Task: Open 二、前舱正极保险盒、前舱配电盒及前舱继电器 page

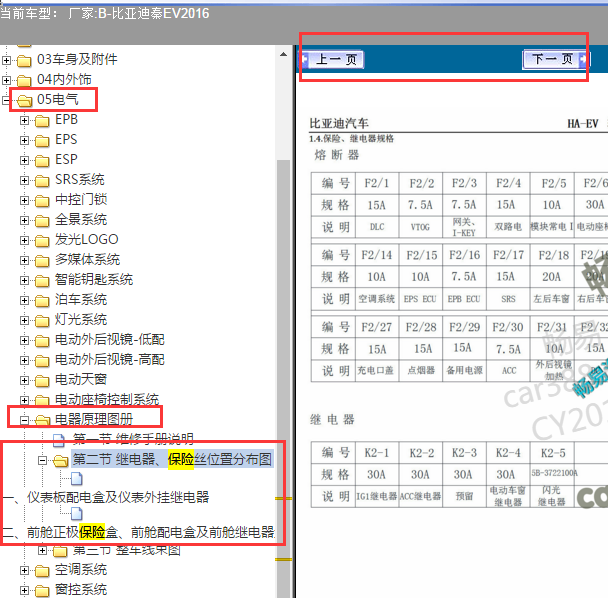Action: (x=138, y=532)
